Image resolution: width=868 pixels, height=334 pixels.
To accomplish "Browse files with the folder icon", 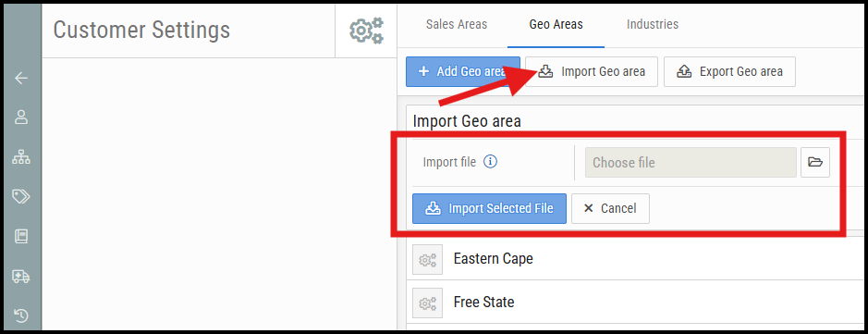I will pos(815,162).
